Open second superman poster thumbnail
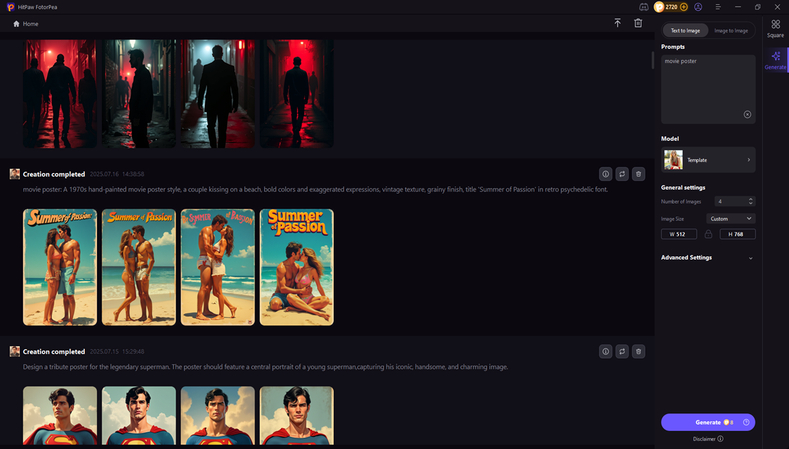 (139, 416)
